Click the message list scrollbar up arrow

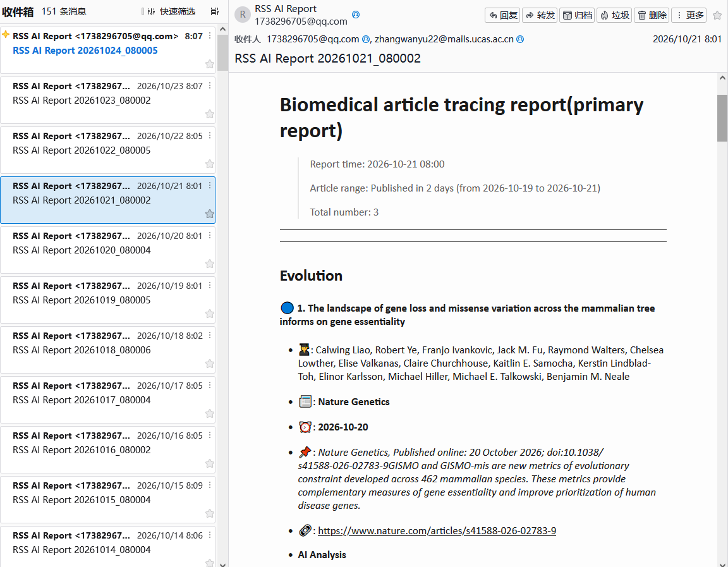click(x=222, y=29)
